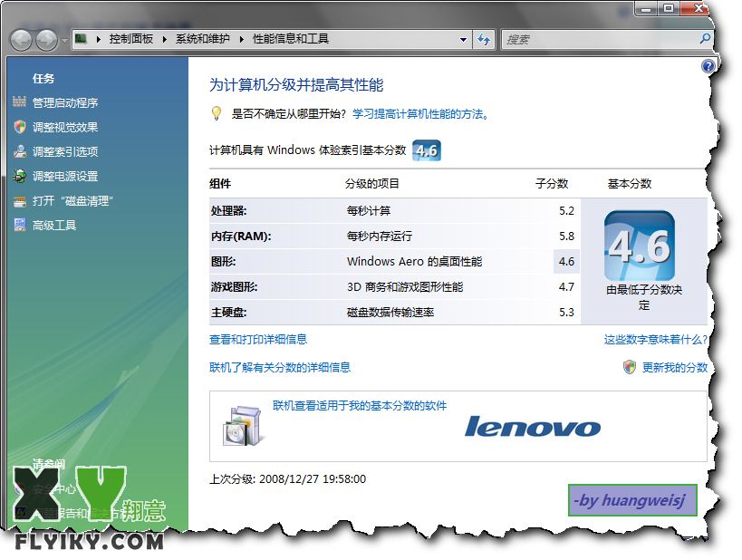Open the address bar history dropdown

[463, 40]
